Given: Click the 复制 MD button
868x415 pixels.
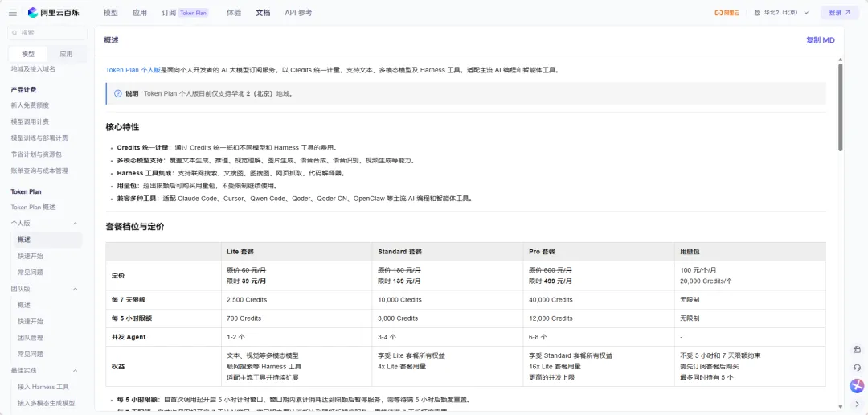Looking at the screenshot, I should (x=821, y=40).
